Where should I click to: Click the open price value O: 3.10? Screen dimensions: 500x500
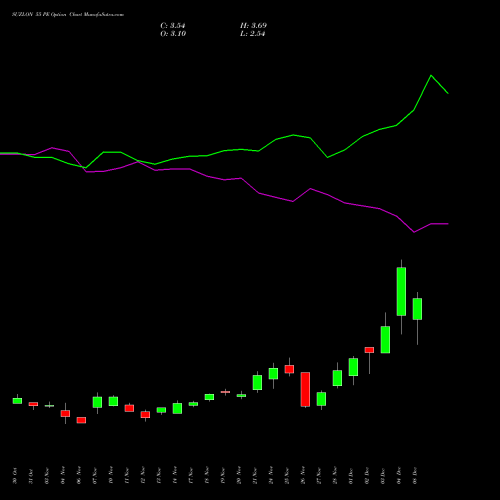tap(173, 34)
